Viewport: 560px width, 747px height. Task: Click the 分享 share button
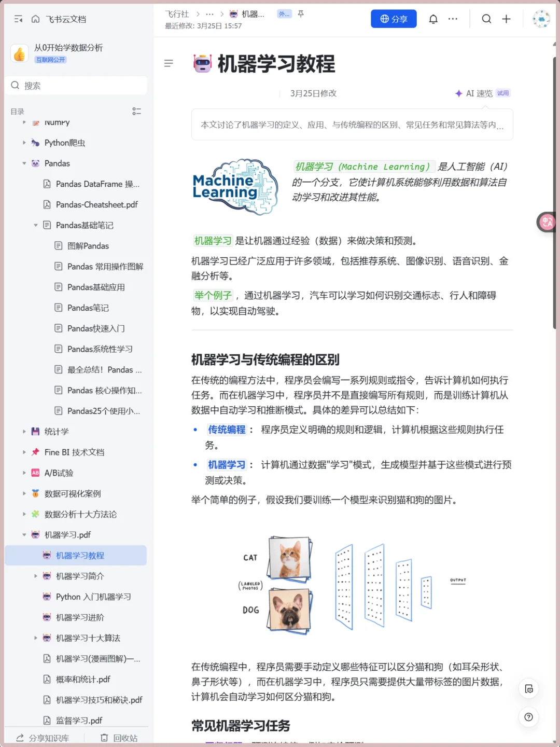pyautogui.click(x=394, y=19)
